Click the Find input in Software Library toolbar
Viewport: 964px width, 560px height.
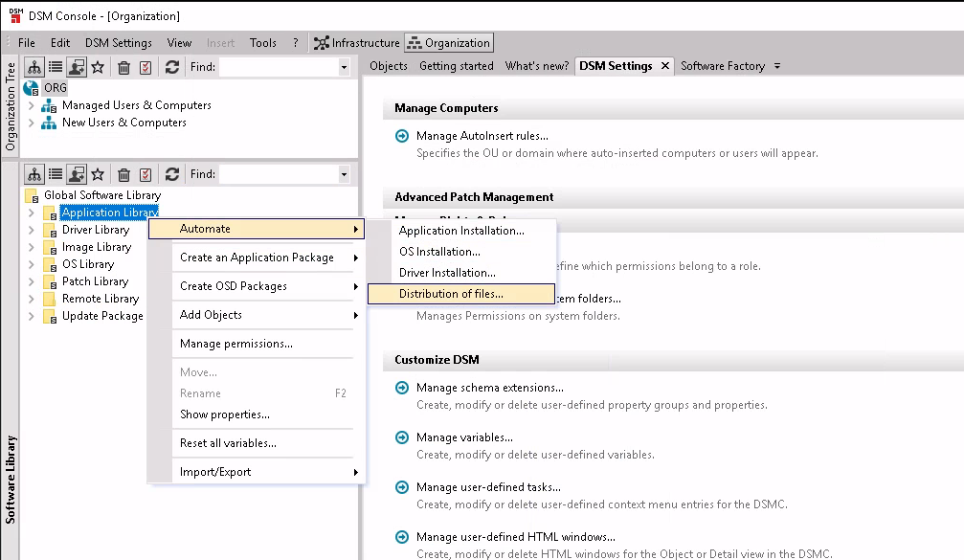click(x=278, y=174)
